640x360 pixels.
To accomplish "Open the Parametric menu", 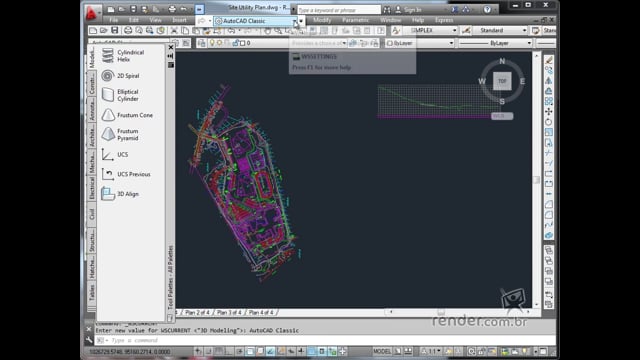I will click(355, 20).
